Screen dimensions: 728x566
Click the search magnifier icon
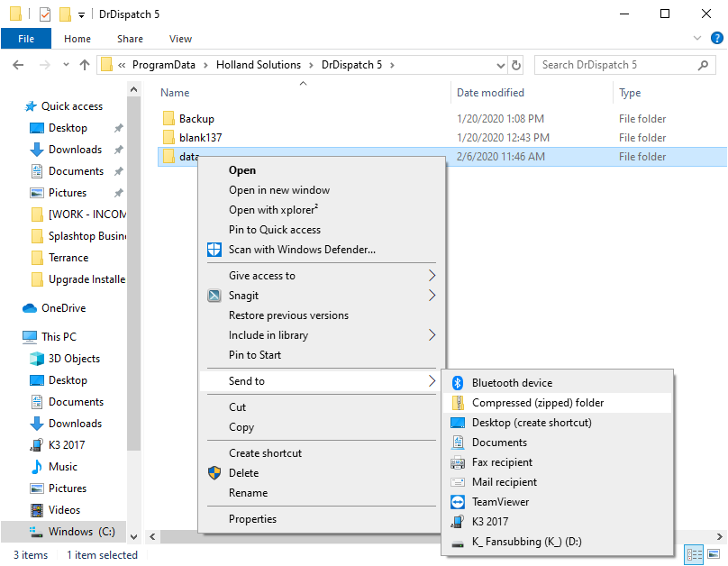tap(704, 65)
